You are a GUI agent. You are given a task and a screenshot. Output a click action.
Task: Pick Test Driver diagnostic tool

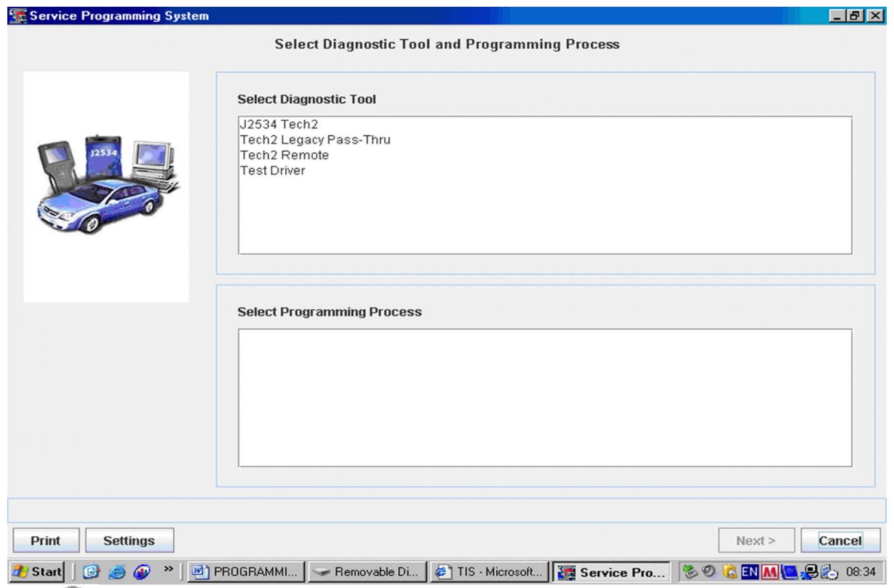273,171
